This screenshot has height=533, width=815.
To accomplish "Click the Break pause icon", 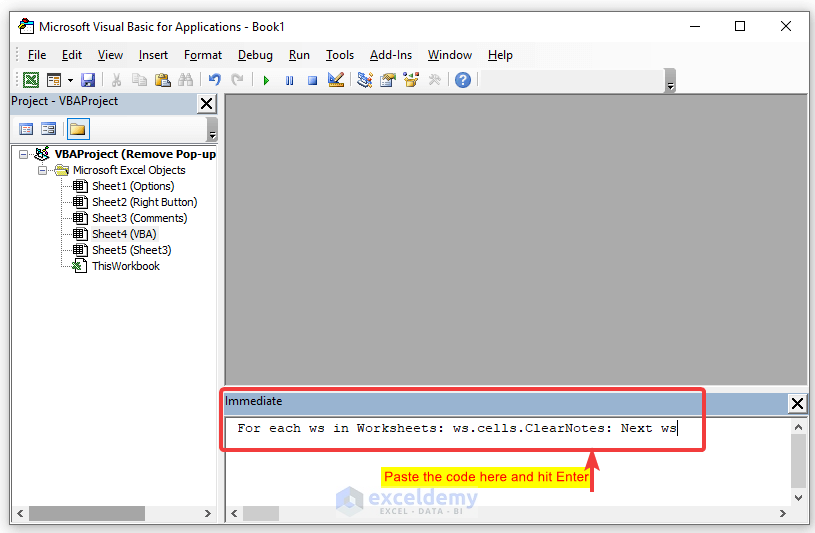I will coord(290,80).
